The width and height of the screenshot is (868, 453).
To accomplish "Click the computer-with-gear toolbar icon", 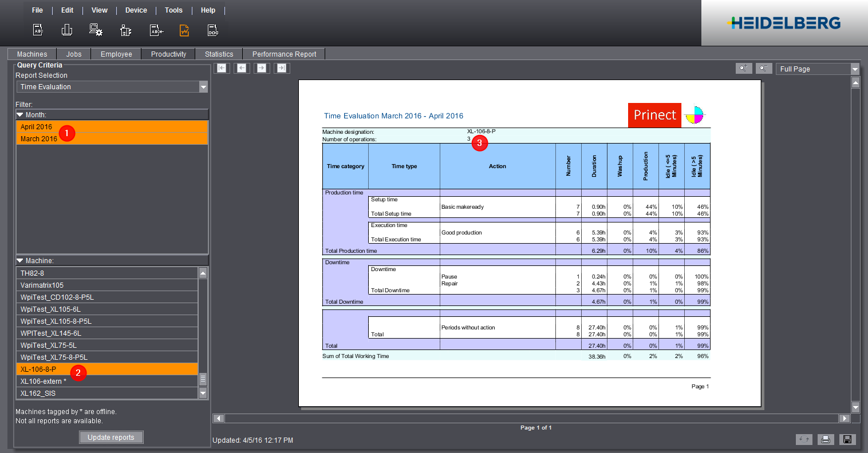I will click(96, 30).
